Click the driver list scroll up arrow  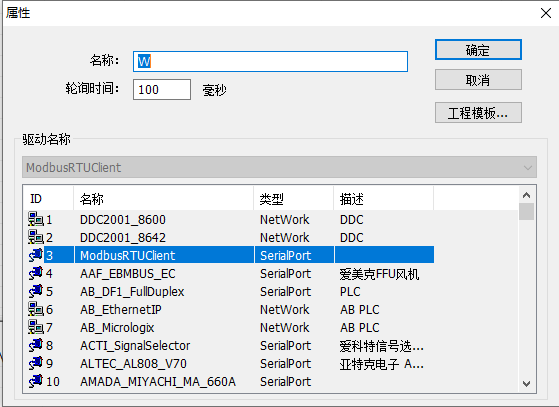click(x=526, y=195)
